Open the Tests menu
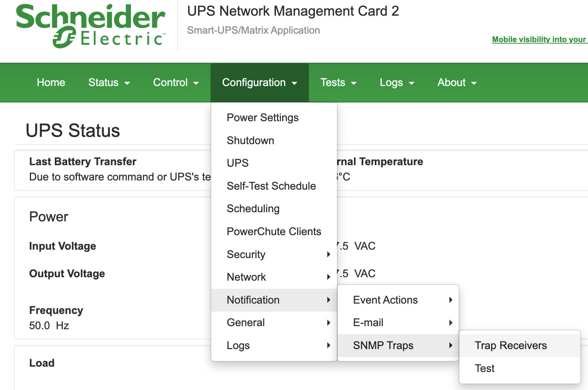The width and height of the screenshot is (588, 390). (338, 83)
